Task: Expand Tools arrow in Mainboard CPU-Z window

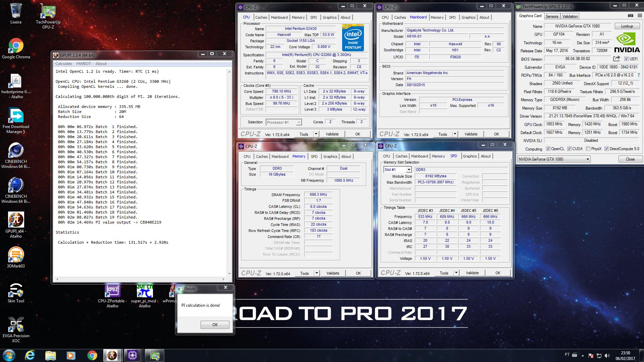Action: [x=455, y=134]
